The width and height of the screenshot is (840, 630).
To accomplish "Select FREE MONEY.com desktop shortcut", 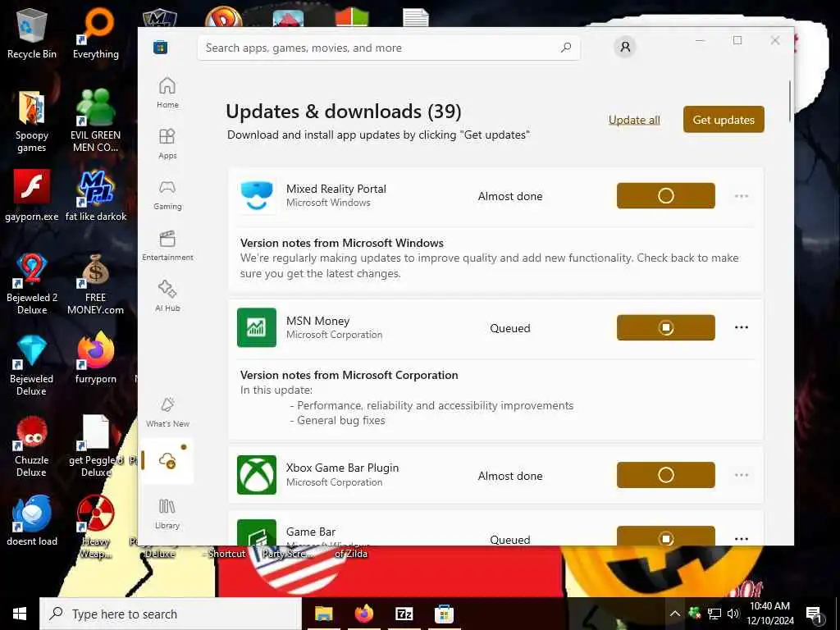I will (95, 284).
